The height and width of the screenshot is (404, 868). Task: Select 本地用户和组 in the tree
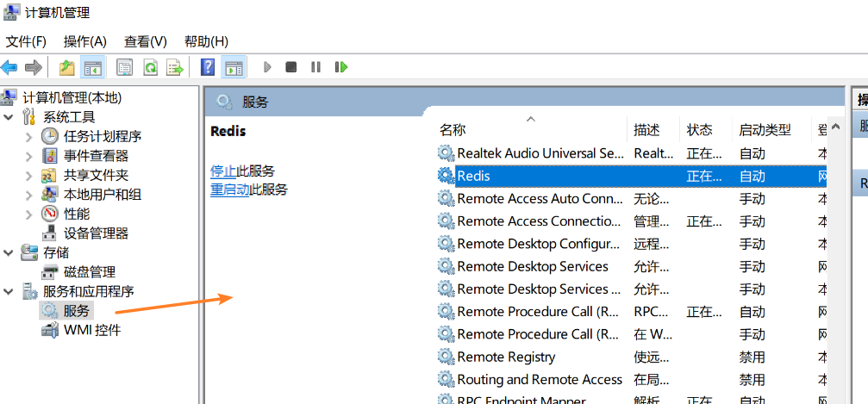[103, 195]
